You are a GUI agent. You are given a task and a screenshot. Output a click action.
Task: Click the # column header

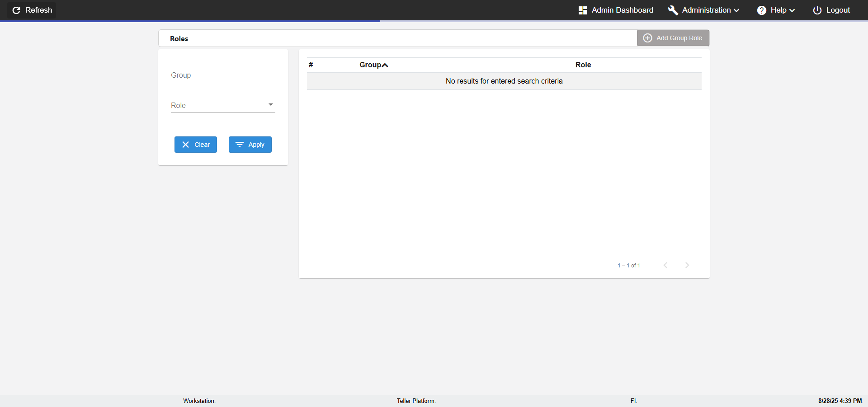click(x=311, y=65)
